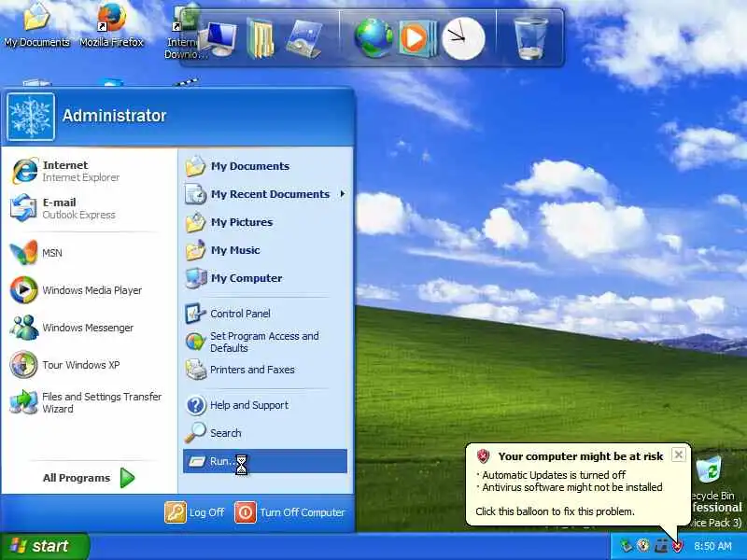This screenshot has height=560, width=747.
Task: Click the green start button
Action: 44,546
